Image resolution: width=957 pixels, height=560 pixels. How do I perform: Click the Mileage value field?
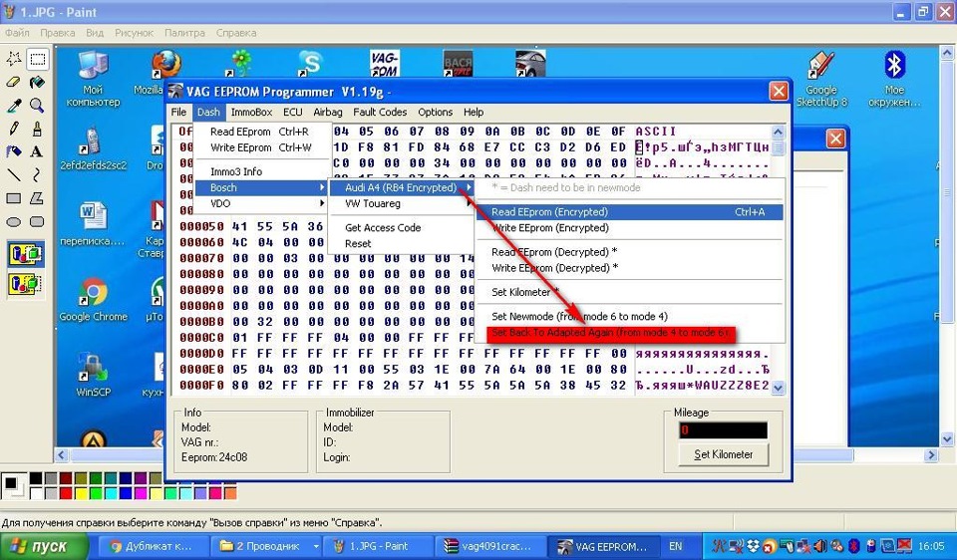[x=724, y=430]
